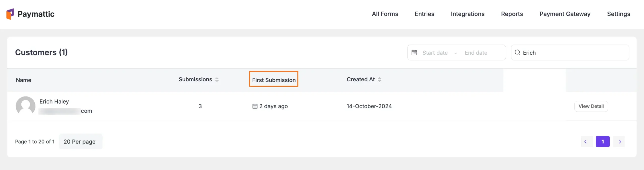Click the calendar icon beside 2 days ago
Screen dimensions: 644x170
click(x=255, y=106)
